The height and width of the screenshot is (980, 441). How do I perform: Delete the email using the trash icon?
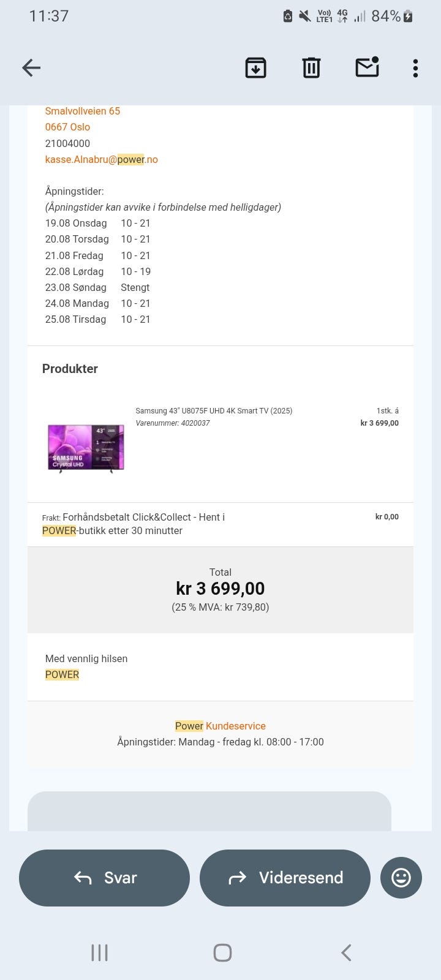pyautogui.click(x=311, y=67)
